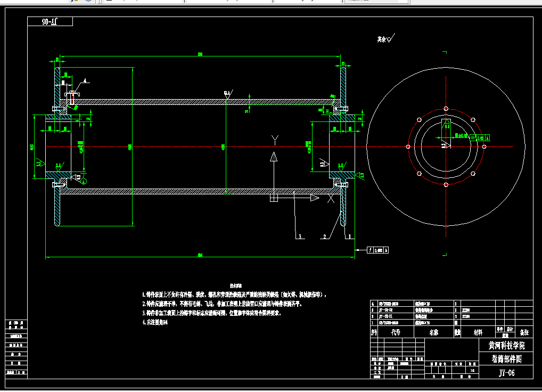Click the 其余 surface finish note
The width and height of the screenshot is (542, 392).
[x=386, y=39]
